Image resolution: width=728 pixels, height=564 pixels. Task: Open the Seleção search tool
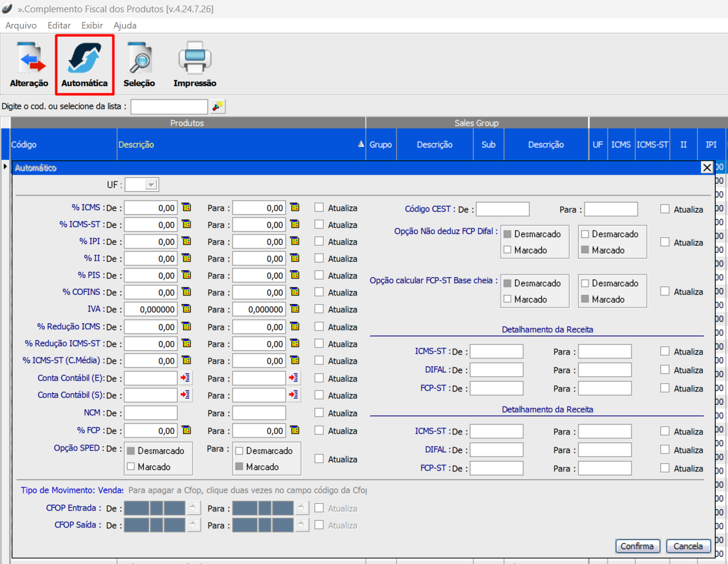tap(139, 65)
